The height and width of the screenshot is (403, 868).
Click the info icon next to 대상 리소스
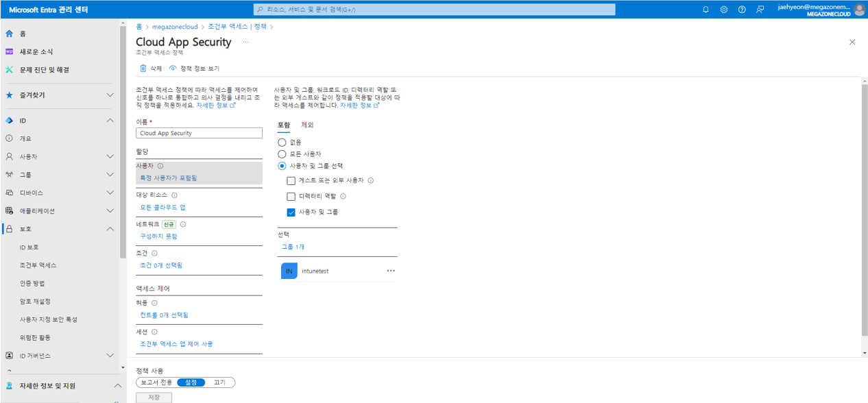click(174, 195)
